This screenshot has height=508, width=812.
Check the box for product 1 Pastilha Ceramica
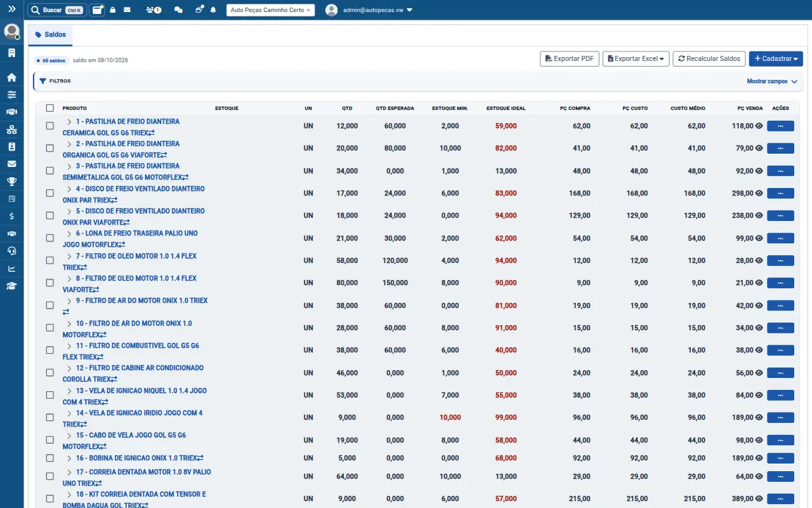click(x=50, y=126)
